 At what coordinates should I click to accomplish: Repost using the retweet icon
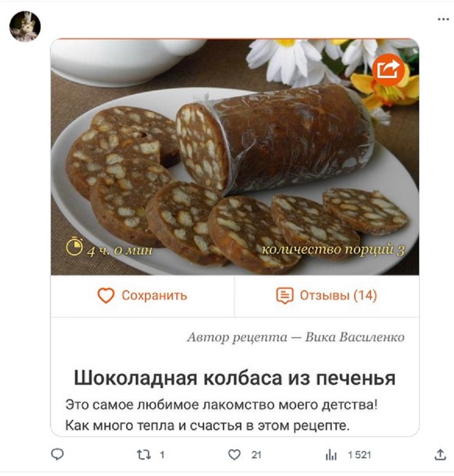coord(143,455)
